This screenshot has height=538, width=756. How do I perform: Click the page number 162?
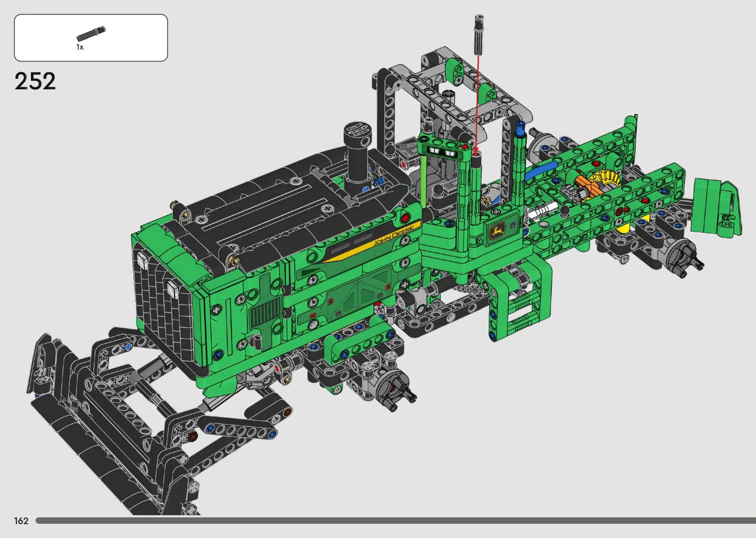point(21,521)
